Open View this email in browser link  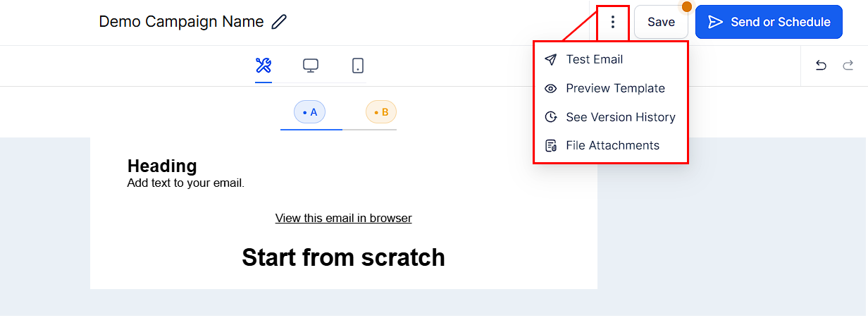coord(344,218)
